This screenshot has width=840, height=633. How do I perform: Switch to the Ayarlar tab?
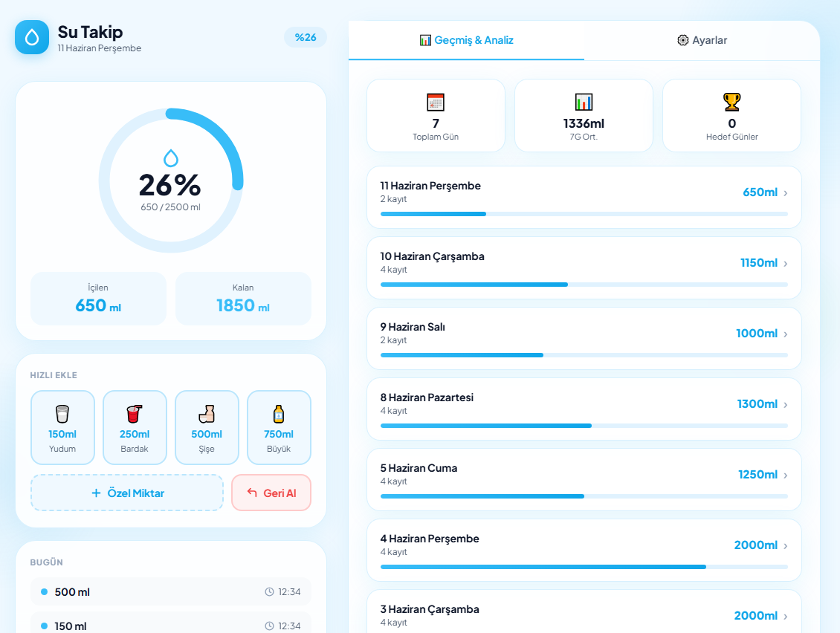(x=702, y=40)
